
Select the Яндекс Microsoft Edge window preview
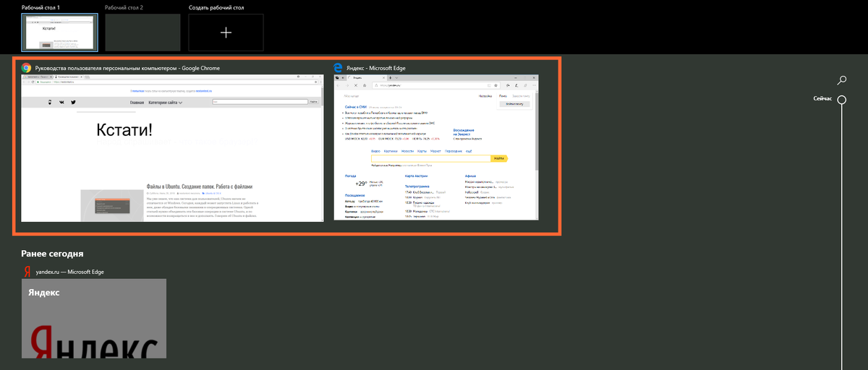436,147
